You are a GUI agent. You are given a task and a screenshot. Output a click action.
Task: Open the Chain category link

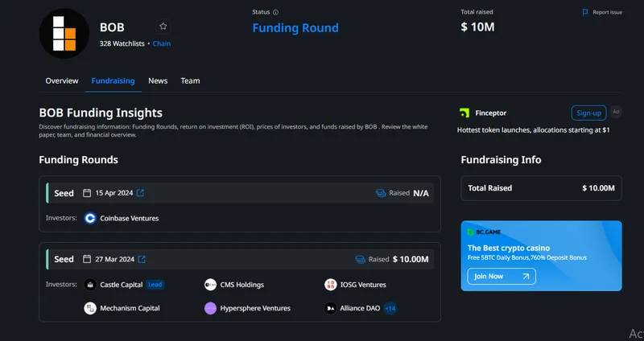[162, 43]
